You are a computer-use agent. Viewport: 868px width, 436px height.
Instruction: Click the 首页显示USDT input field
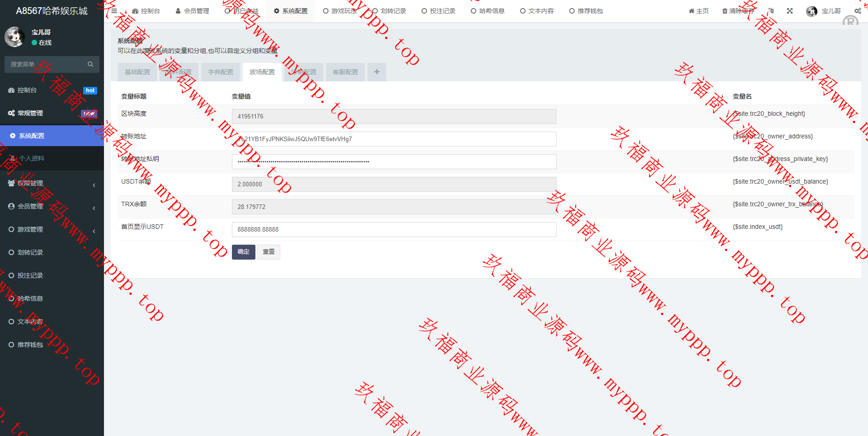(394, 229)
